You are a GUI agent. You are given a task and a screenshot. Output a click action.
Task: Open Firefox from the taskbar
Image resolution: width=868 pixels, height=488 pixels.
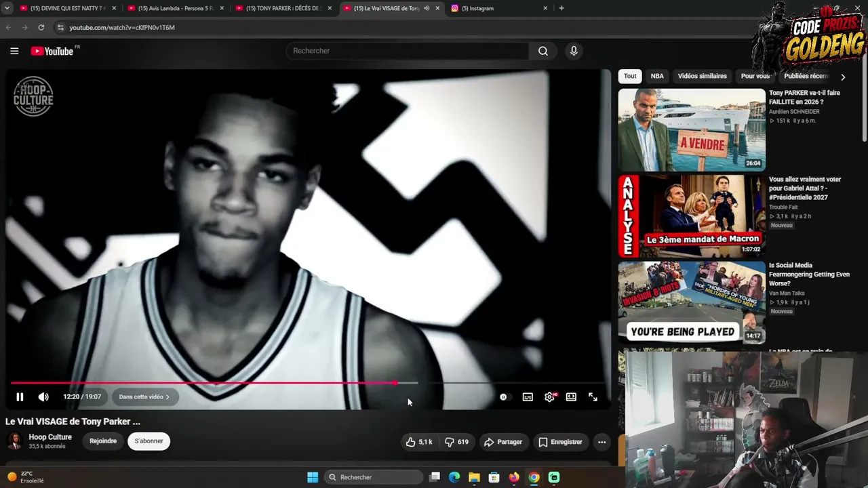[514, 477]
